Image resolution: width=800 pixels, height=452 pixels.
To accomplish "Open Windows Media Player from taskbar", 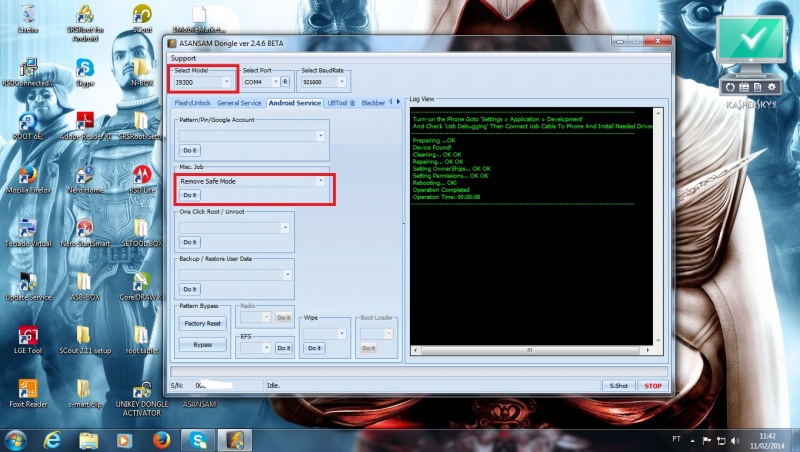I will click(124, 440).
